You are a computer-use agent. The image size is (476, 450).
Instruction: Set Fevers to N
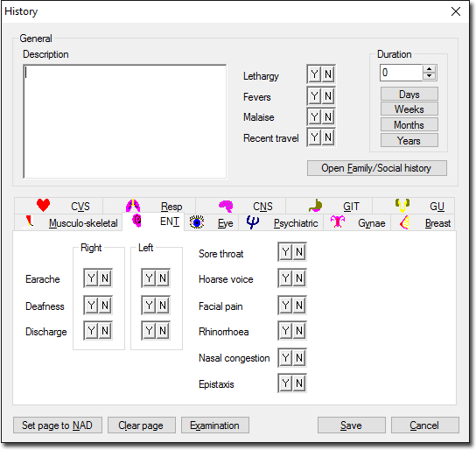[x=328, y=96]
